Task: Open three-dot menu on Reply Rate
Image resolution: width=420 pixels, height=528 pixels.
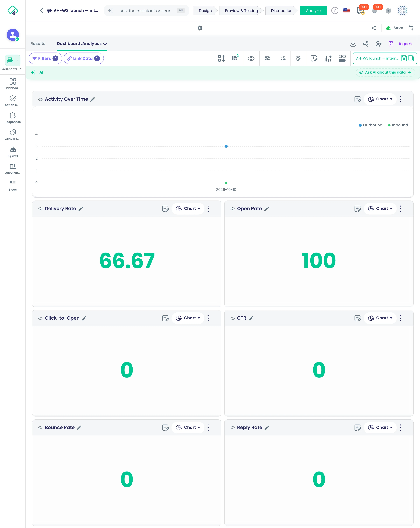Action: point(400,428)
